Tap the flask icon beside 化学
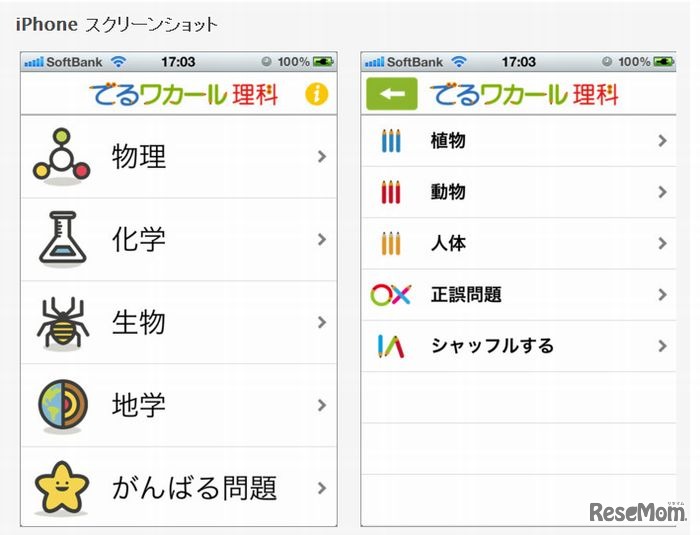This screenshot has height=535, width=700. coord(62,238)
